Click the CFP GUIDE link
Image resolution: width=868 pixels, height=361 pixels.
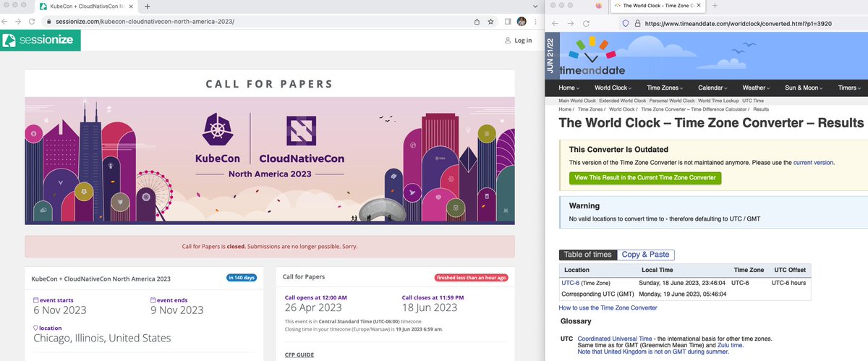click(299, 354)
